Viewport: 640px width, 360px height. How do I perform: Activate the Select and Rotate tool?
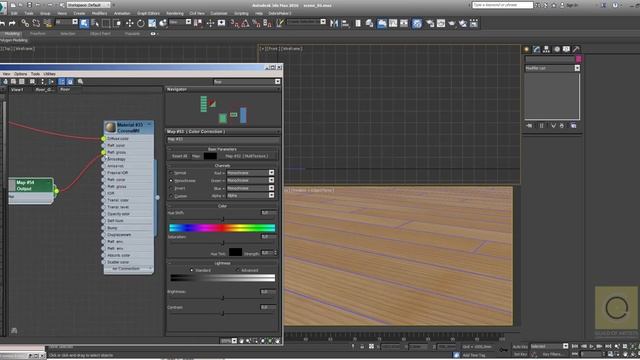140,23
